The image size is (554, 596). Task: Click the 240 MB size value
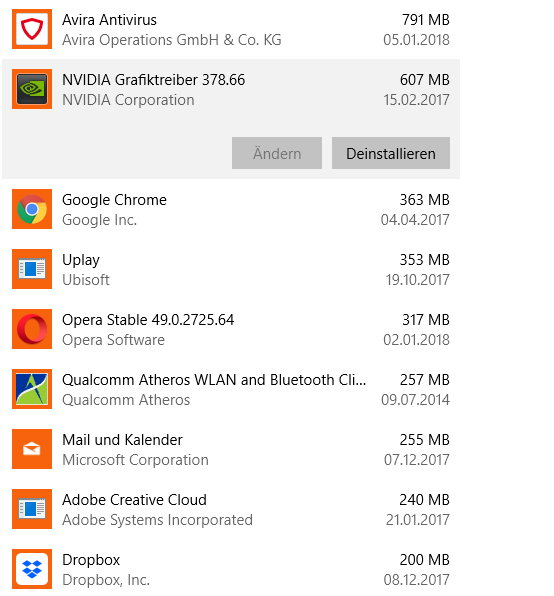pyautogui.click(x=425, y=500)
